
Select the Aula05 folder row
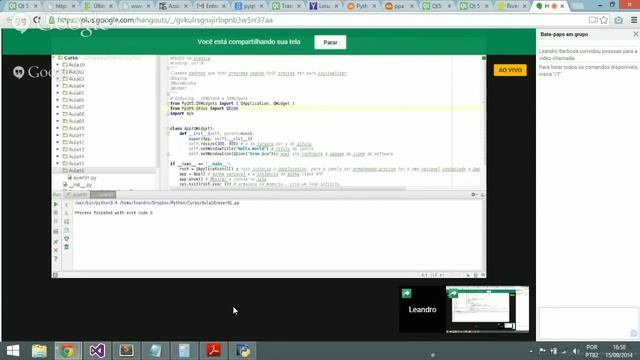tap(104, 93)
